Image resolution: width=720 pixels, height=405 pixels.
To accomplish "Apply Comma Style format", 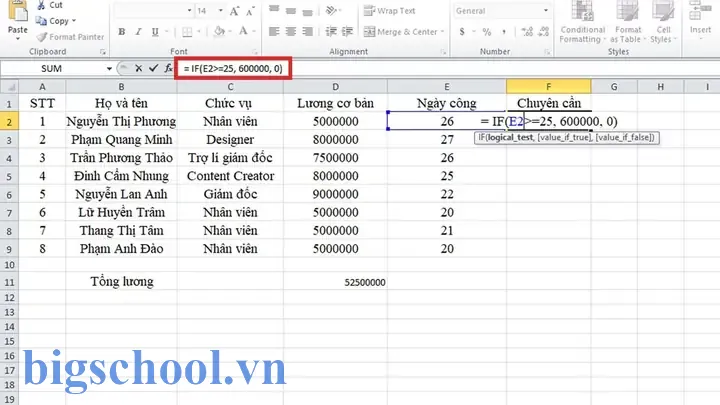I will [x=504, y=32].
